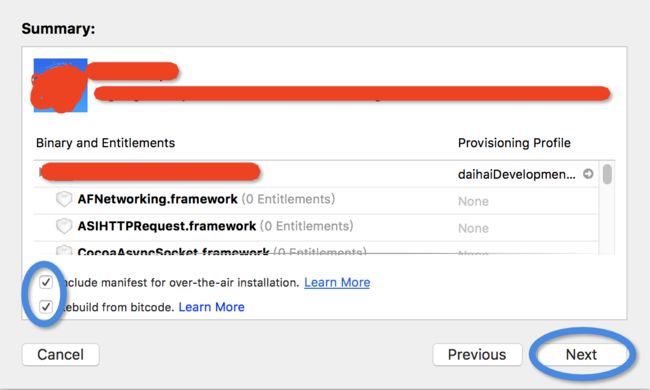Screen dimensions: 650x390
Task: Select the CocoaAsyncSocket.framework row
Action: click(316, 248)
